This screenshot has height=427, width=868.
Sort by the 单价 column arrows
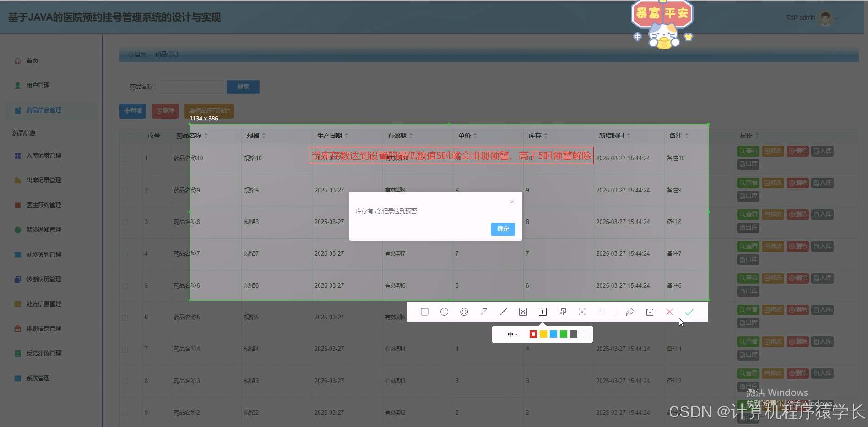tap(475, 136)
